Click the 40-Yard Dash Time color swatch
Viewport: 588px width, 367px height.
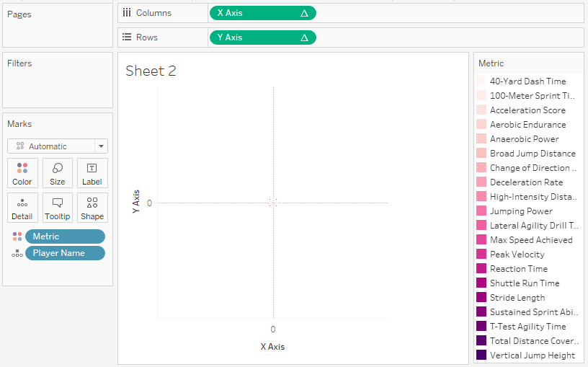tap(481, 81)
